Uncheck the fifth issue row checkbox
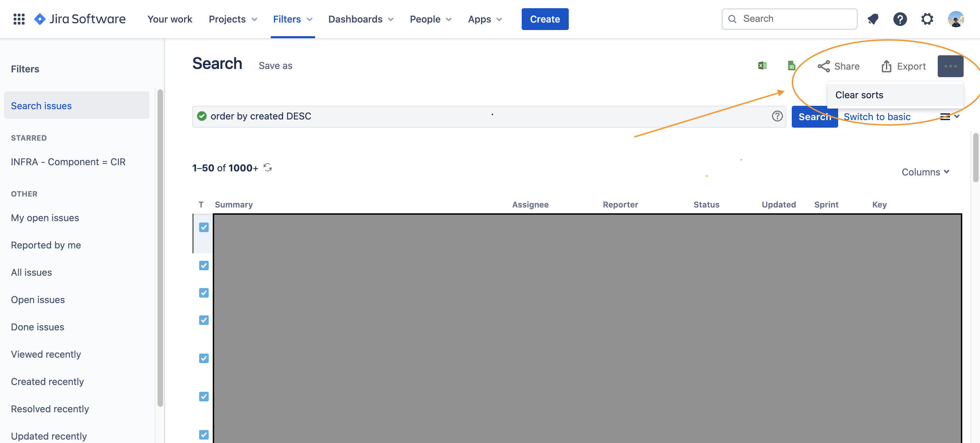This screenshot has height=443, width=980. [x=204, y=358]
